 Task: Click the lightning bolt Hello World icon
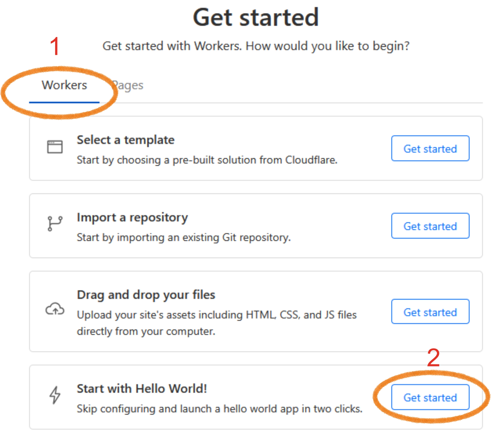(x=55, y=395)
